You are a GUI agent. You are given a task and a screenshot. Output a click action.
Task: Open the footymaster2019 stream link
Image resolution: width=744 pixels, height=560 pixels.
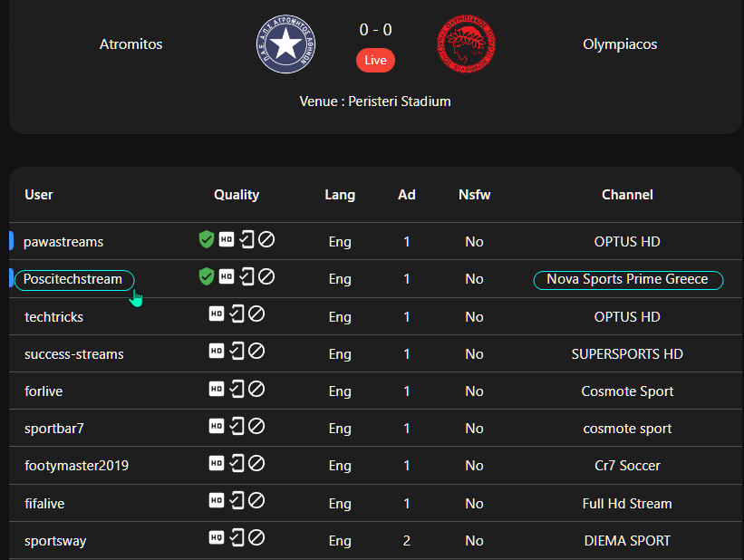[x=76, y=466]
